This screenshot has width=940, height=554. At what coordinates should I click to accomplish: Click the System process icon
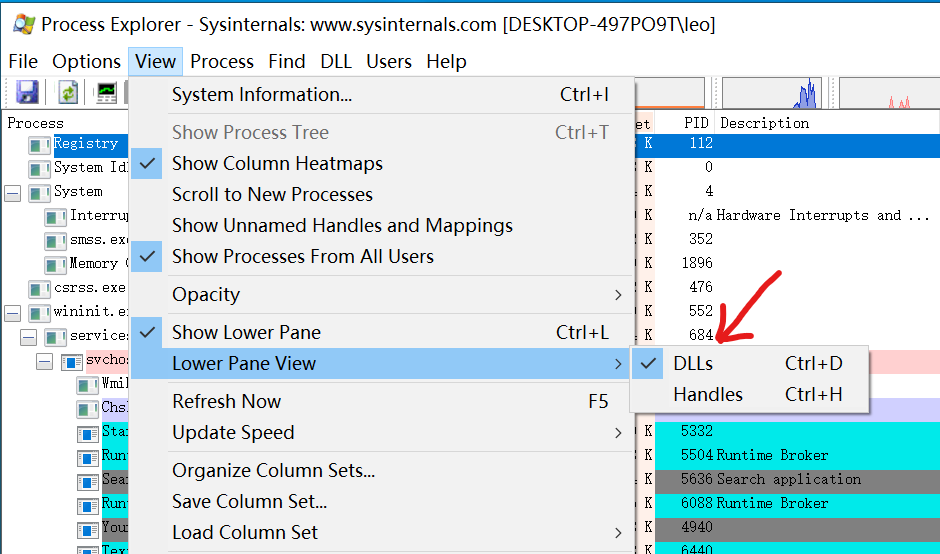40,193
